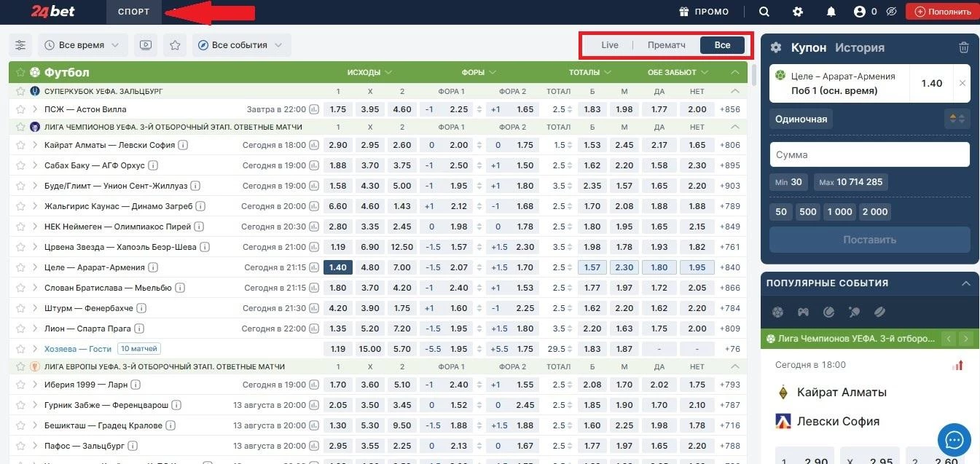
Task: Open statistics icon for ПСЖ — Астон Вилла
Action: (x=314, y=109)
